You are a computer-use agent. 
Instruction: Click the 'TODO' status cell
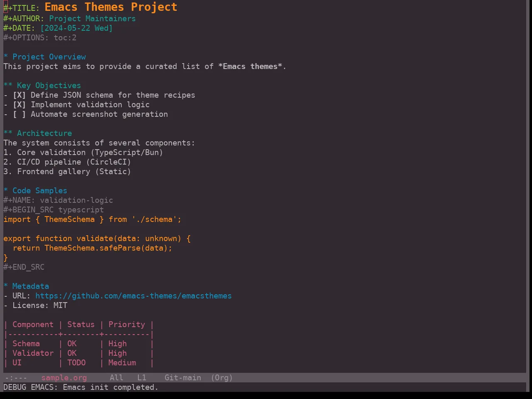(76, 363)
